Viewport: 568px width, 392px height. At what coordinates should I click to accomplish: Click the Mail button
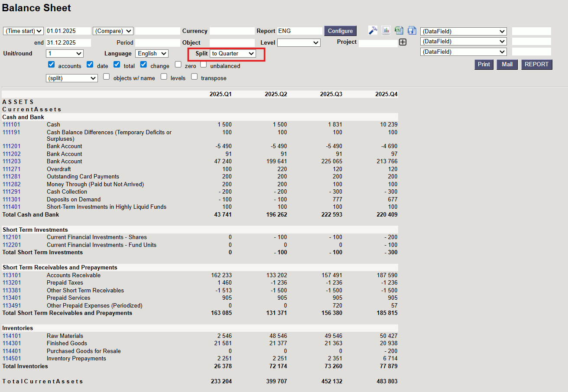coord(507,65)
